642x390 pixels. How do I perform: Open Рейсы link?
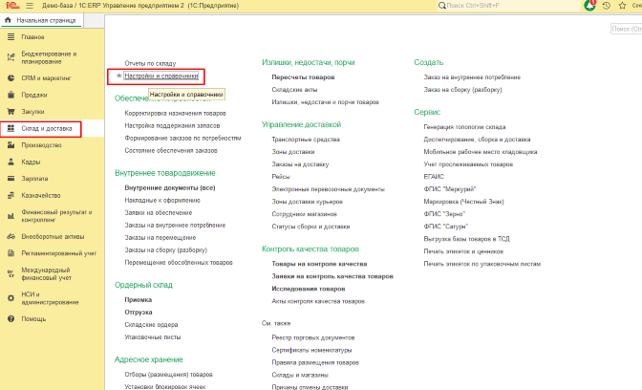click(x=280, y=176)
